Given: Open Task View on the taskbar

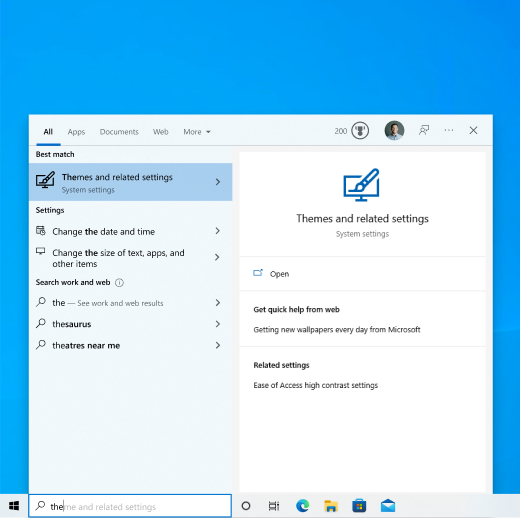Looking at the screenshot, I should point(274,506).
